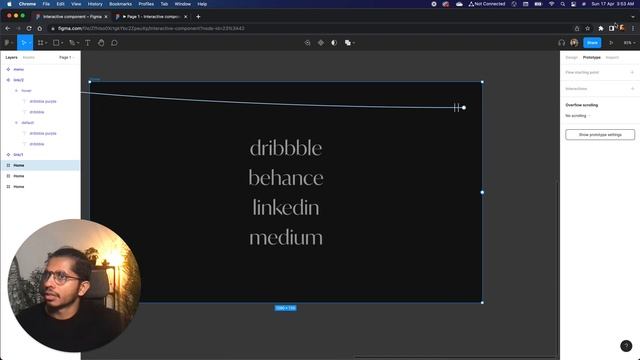Screen dimensions: 640x360
Task: Select the Move tool
Action: pos(23,43)
